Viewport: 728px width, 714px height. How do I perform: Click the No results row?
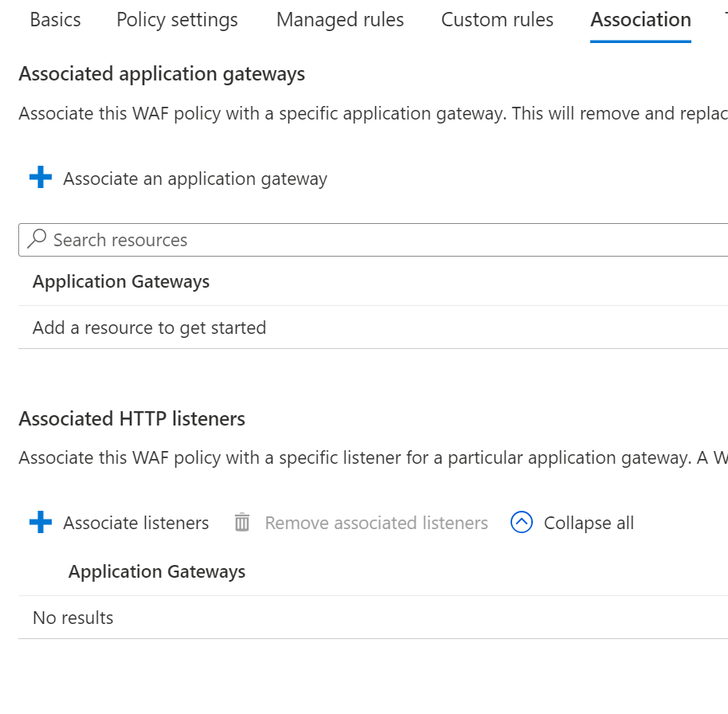72,617
